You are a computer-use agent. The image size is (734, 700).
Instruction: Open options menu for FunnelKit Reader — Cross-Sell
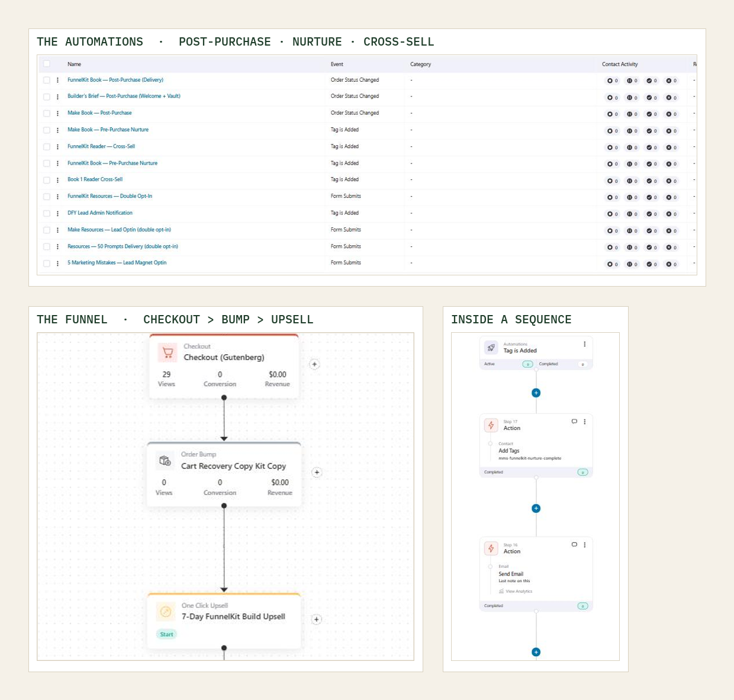[x=57, y=146]
